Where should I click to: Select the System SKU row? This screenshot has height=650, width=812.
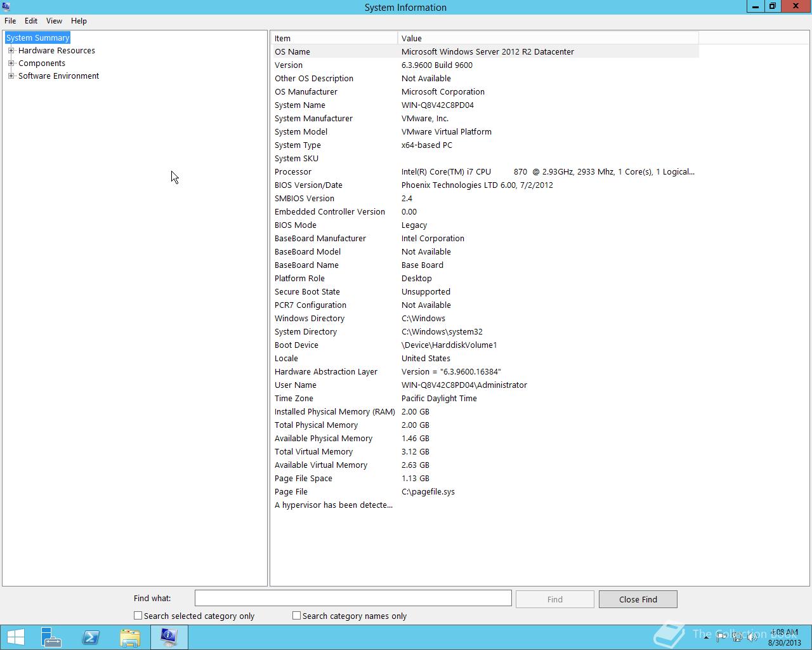click(x=485, y=158)
